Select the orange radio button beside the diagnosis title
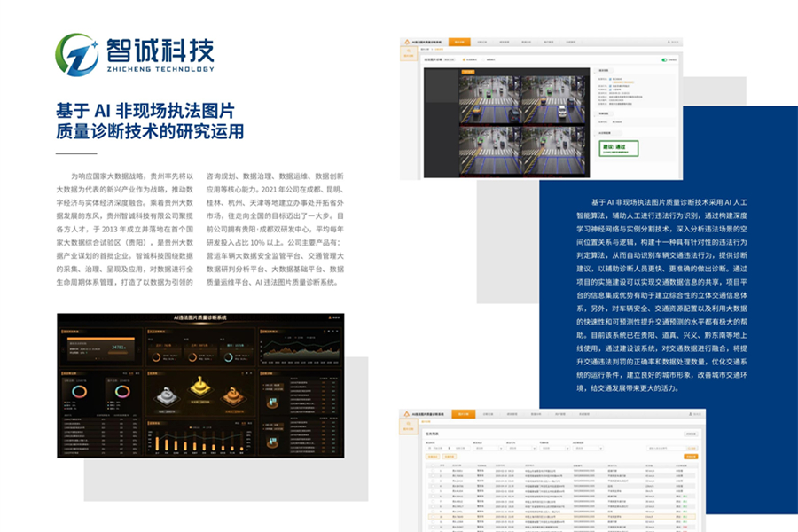 462,60
